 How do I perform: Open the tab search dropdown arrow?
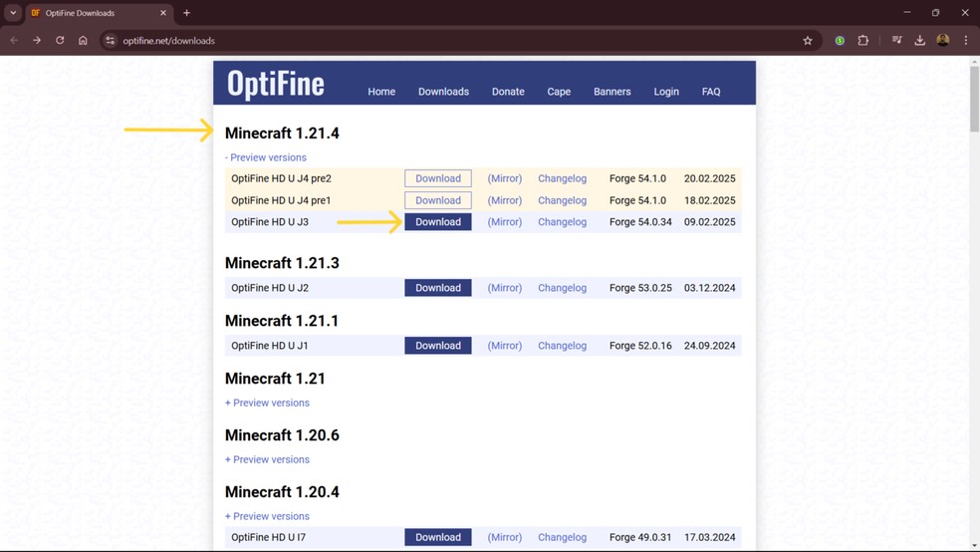[13, 13]
